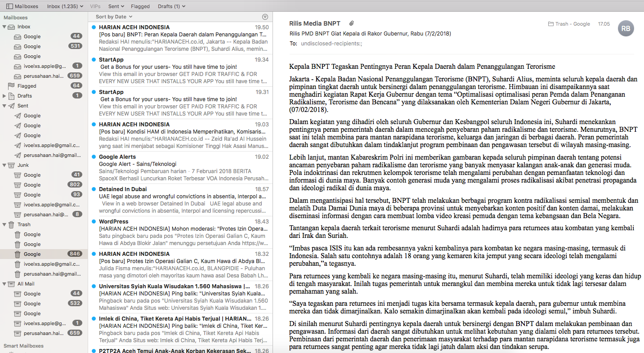Select Flagged in the favorites bar

coord(140,6)
